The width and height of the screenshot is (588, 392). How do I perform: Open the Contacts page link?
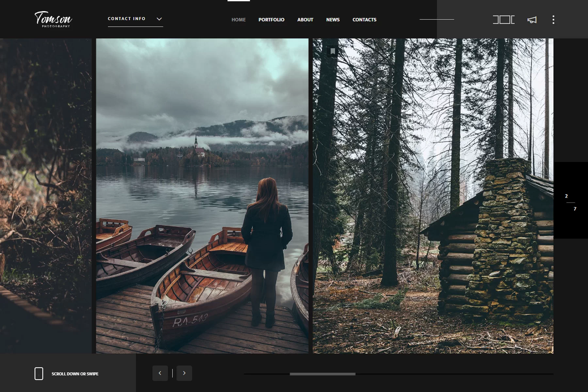click(364, 20)
